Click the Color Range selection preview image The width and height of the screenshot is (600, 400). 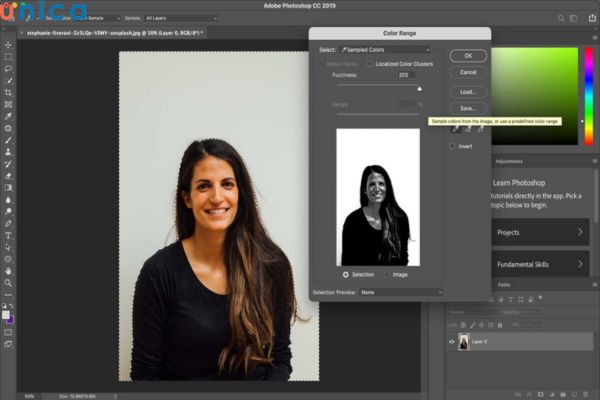(x=378, y=197)
